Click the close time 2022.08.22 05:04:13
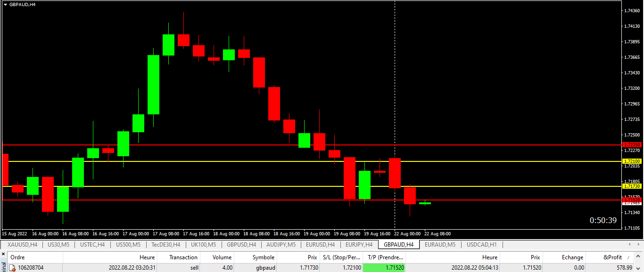644x272 pixels. click(475, 268)
